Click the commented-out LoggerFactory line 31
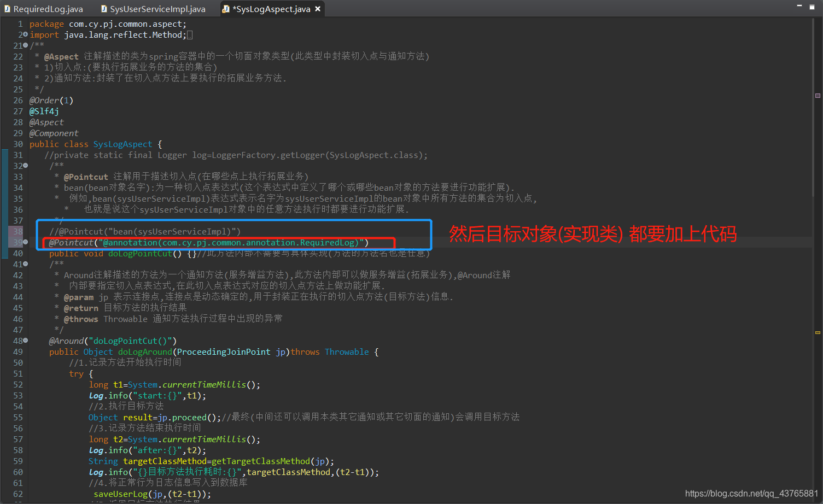The image size is (823, 504). click(236, 155)
